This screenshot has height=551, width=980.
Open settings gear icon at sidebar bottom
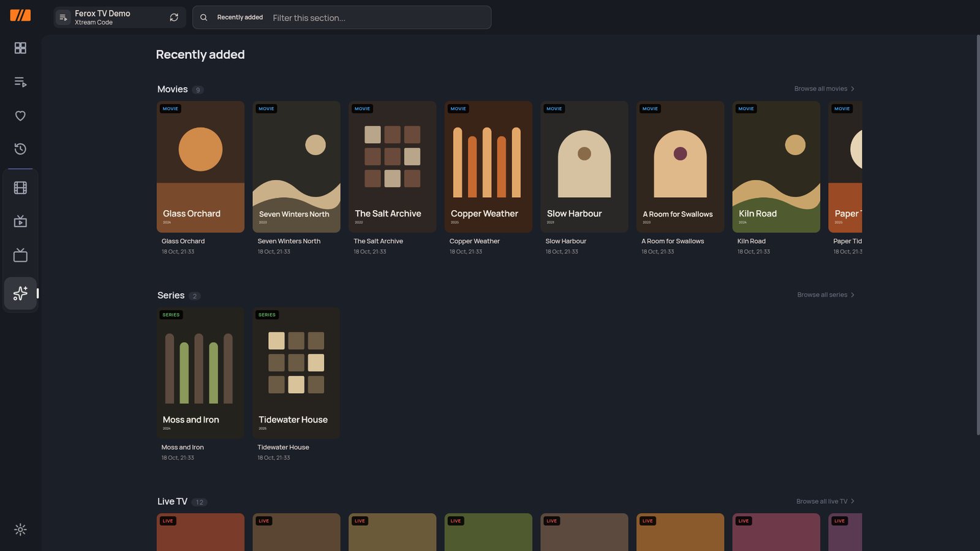click(20, 530)
